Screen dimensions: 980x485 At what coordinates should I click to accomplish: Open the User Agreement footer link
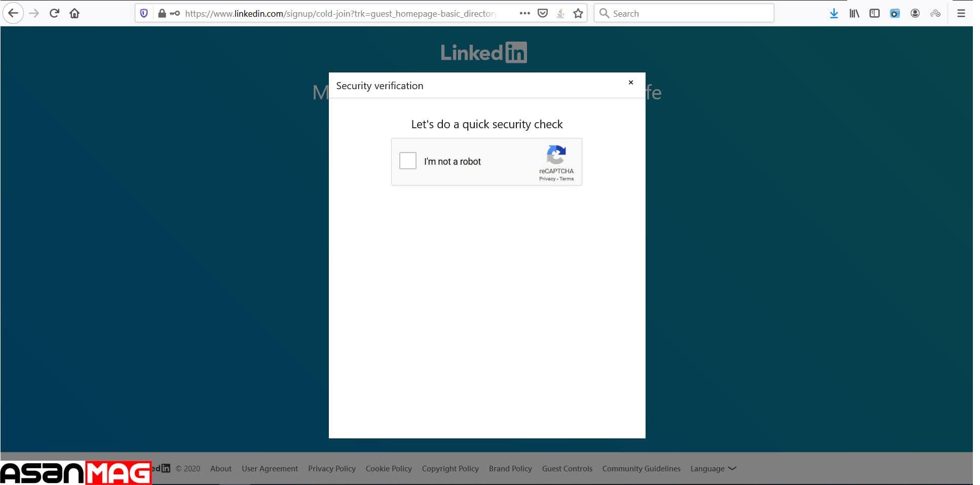coord(270,469)
